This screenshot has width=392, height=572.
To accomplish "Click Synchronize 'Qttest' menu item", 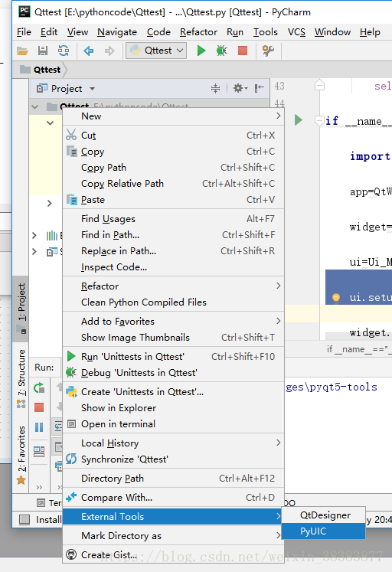I will click(x=173, y=459).
